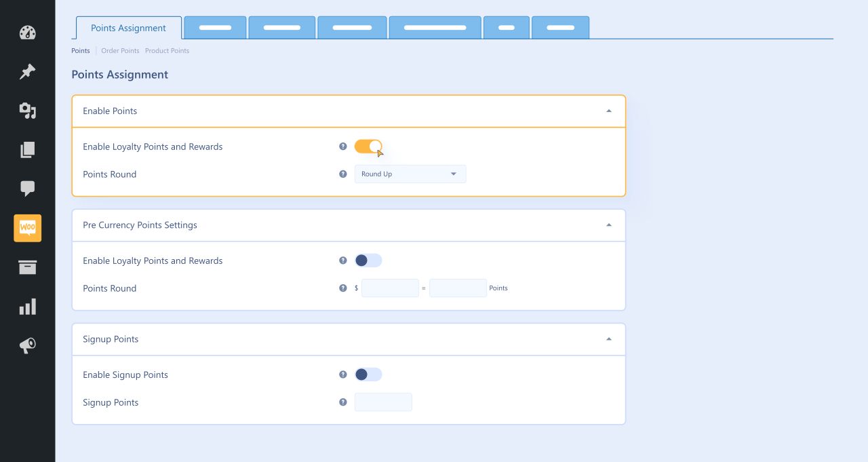Select the Order Points menu item
The width and height of the screenshot is (868, 462).
coord(120,50)
